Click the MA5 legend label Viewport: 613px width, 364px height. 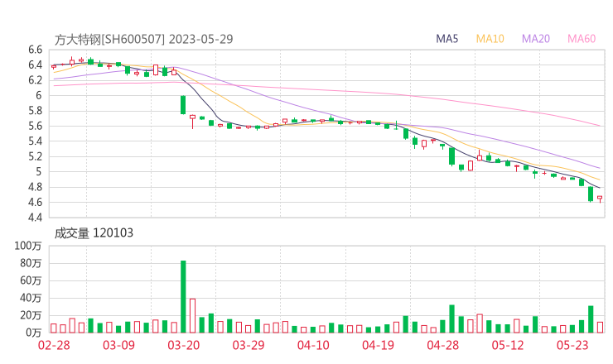point(446,39)
